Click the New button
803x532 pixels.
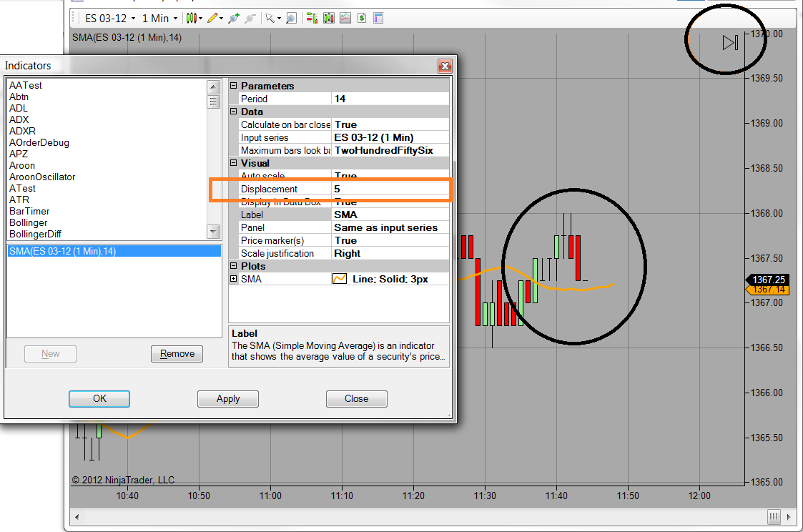click(x=50, y=354)
